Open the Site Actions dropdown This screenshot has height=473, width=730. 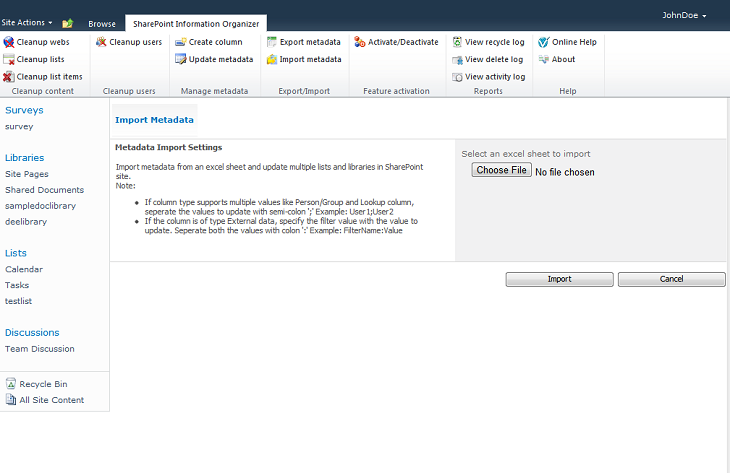pos(27,22)
